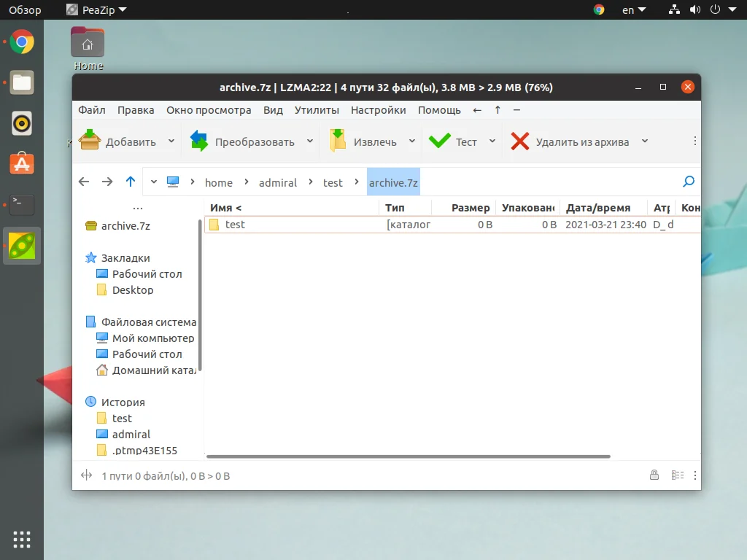Image resolution: width=747 pixels, height=560 pixels.
Task: Click the back navigation arrow
Action: (83, 182)
